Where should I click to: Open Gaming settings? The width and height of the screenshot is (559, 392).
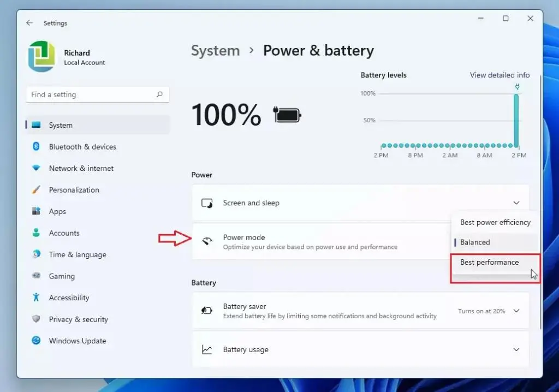point(98,276)
